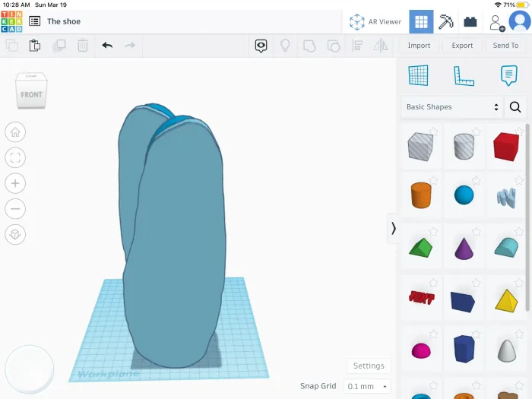
Task: Reset to home view
Action: (15, 132)
